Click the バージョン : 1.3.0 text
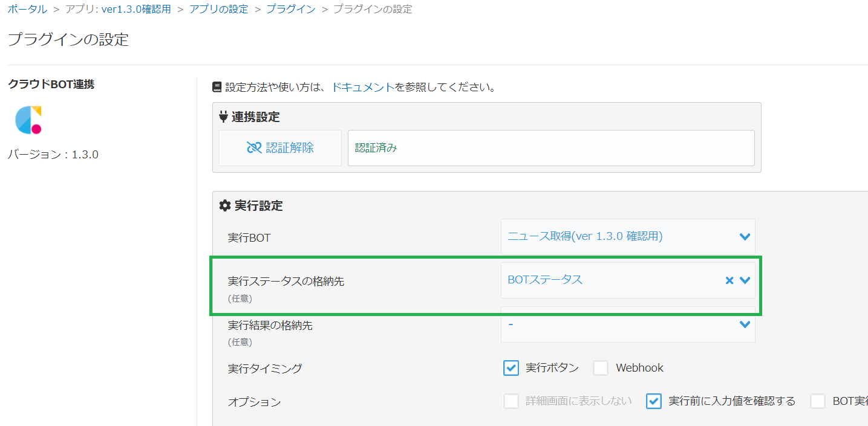This screenshot has width=868, height=426. click(x=53, y=155)
